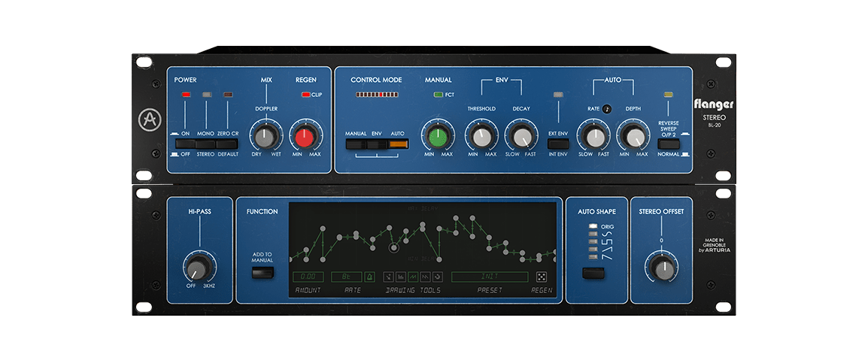Viewport: 868px width, 348px height.
Task: Toggle the EXT ENV/INT ENV switch
Action: coord(558,144)
